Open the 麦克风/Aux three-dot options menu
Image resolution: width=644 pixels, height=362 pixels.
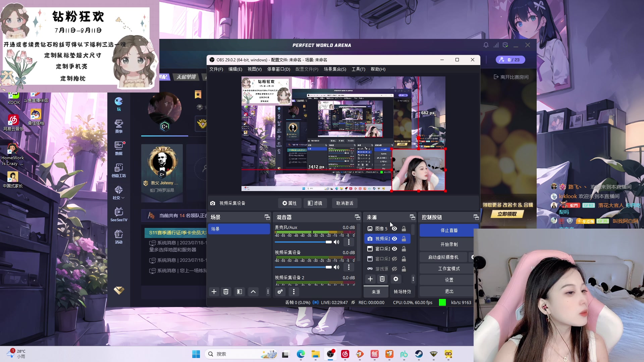pyautogui.click(x=349, y=242)
